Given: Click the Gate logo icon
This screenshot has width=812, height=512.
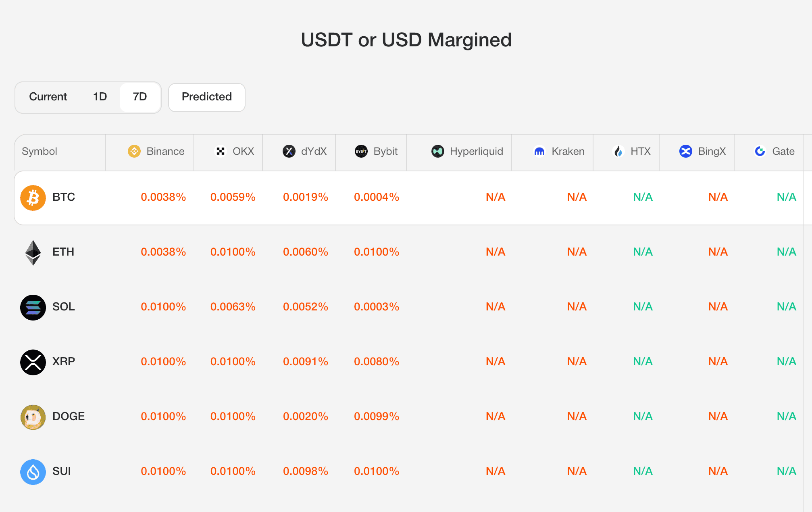Looking at the screenshot, I should click(x=760, y=151).
